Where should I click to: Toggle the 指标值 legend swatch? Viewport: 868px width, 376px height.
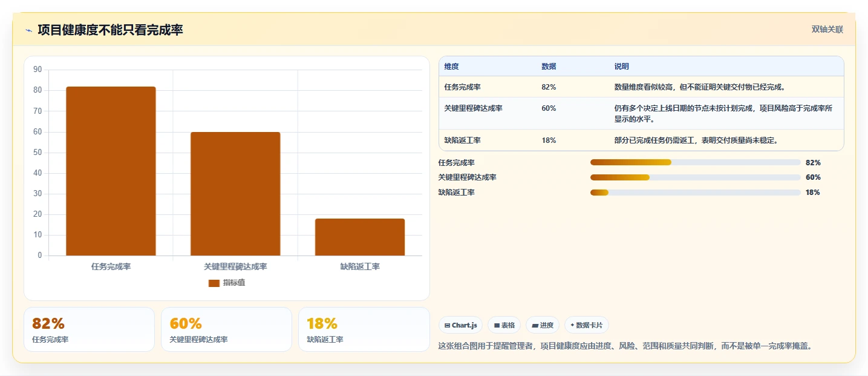[x=214, y=283]
